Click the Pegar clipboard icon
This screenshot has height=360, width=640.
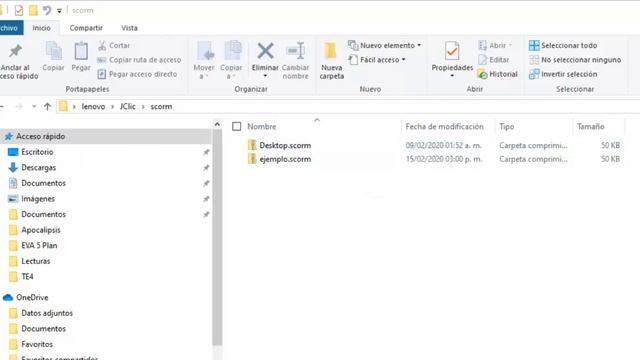click(81, 51)
